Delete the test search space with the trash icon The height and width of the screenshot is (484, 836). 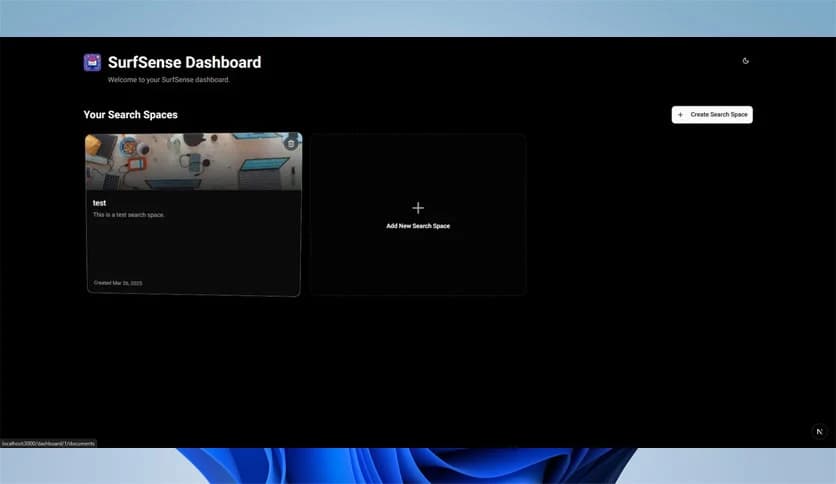[291, 143]
